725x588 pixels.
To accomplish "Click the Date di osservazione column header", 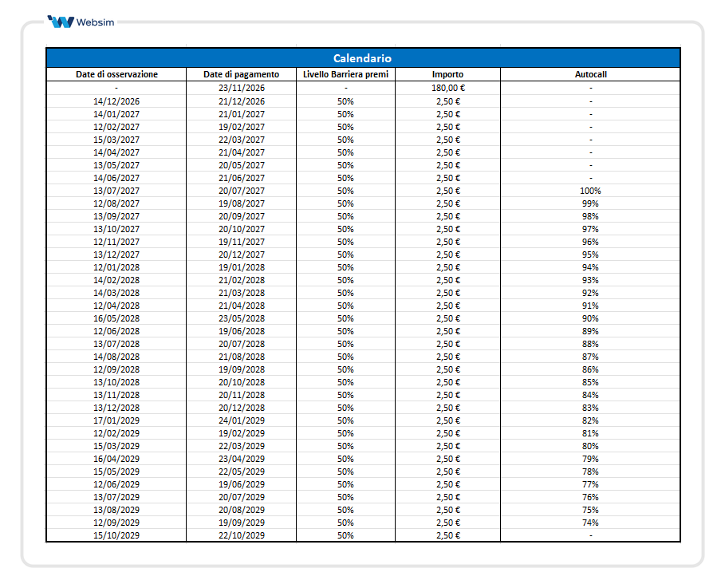I will pos(116,74).
